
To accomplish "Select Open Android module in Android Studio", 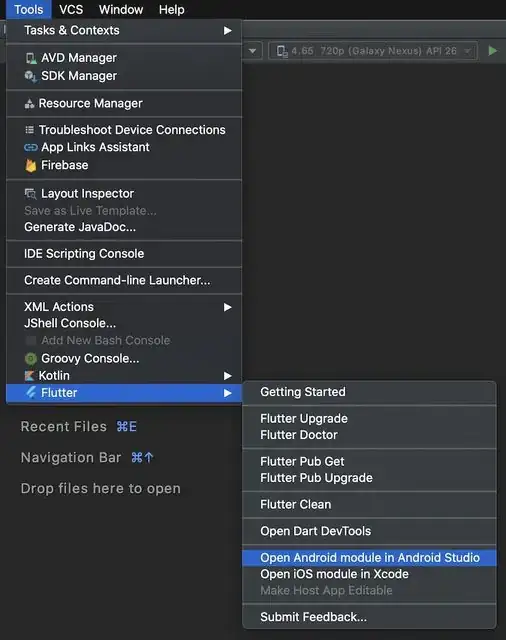I will [369, 558].
